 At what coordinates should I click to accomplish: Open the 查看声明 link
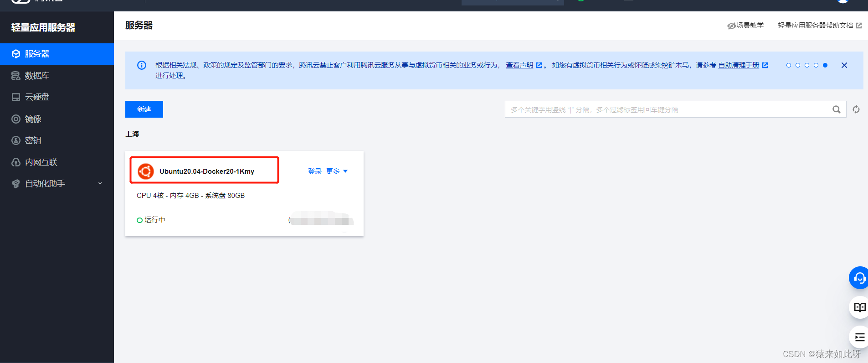(x=519, y=65)
